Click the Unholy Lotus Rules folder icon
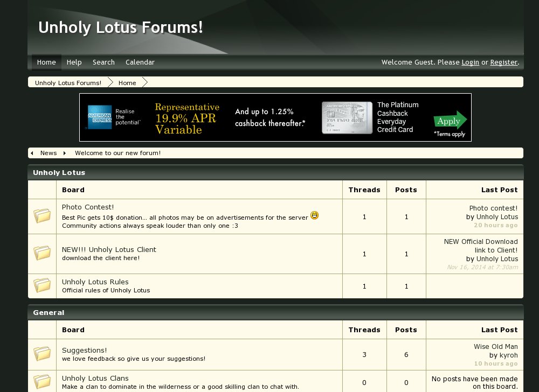The image size is (539, 392). point(42,285)
